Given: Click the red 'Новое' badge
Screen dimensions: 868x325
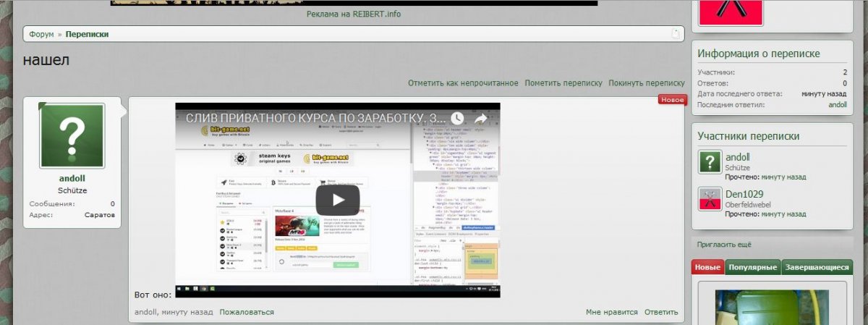Looking at the screenshot, I should pos(673,100).
